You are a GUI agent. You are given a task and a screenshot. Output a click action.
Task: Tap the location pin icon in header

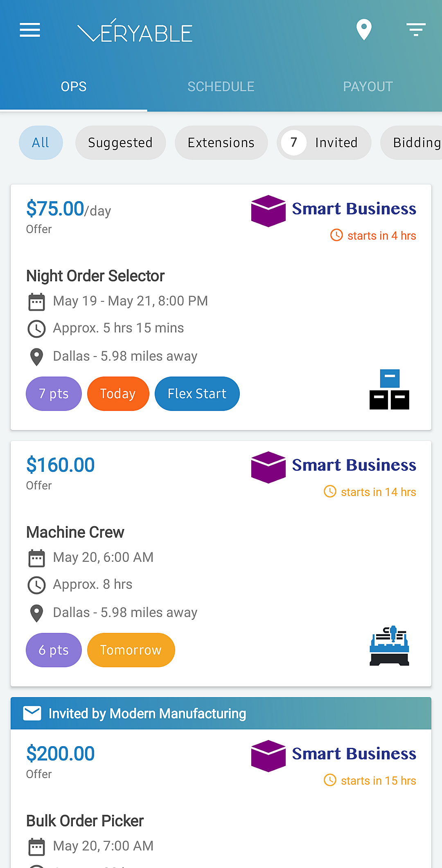[x=364, y=30]
